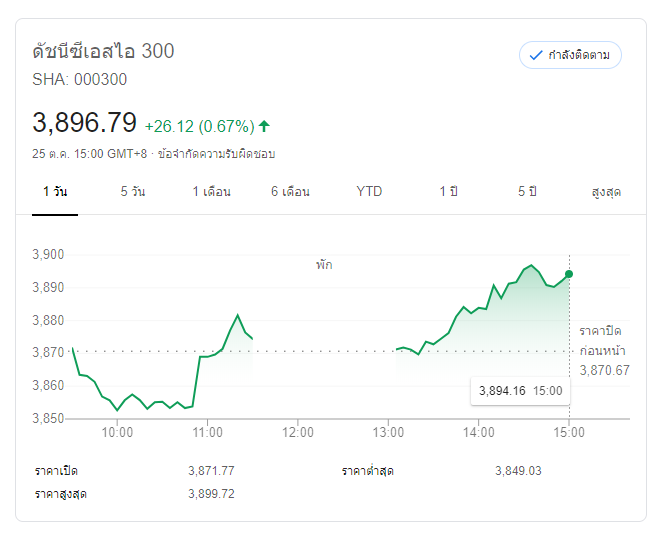The height and width of the screenshot is (539, 664).
Task: Open the ข้อจำกัดความรับผิดชอบ disclaimer link
Action: [x=215, y=154]
